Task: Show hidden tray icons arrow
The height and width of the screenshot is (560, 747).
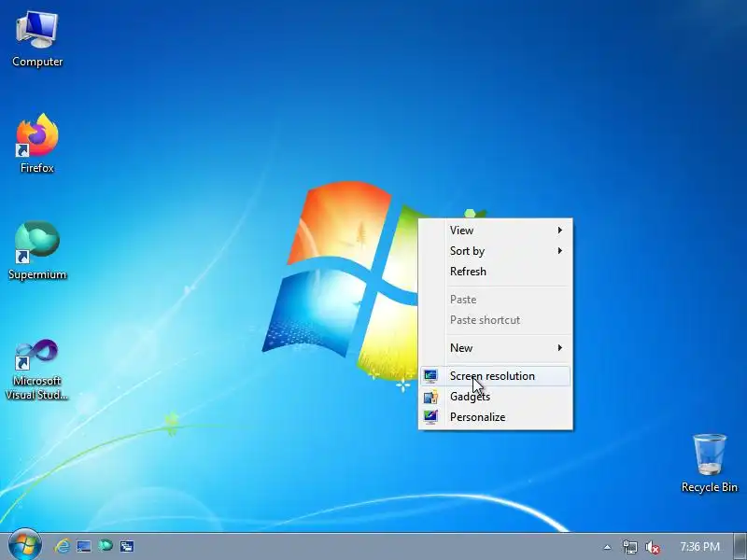Action: pyautogui.click(x=607, y=547)
